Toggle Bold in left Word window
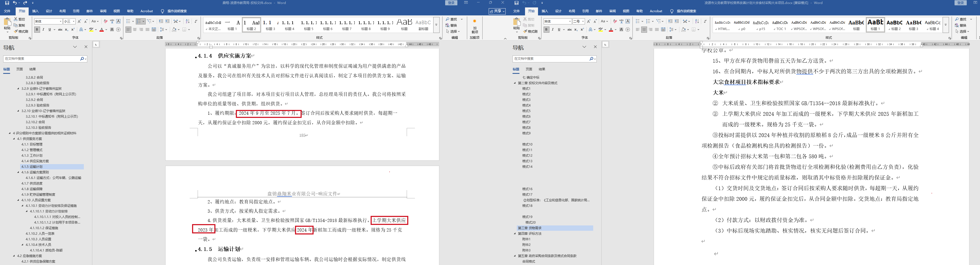980x265 pixels. click(x=37, y=29)
